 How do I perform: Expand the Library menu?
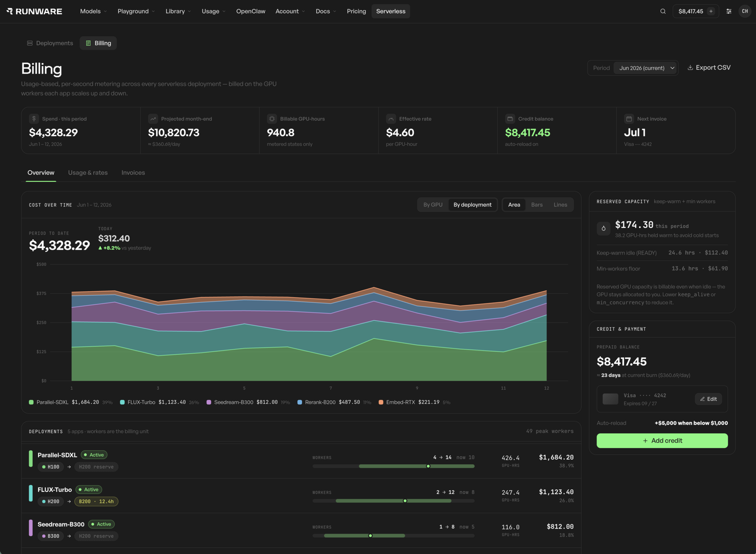click(178, 11)
